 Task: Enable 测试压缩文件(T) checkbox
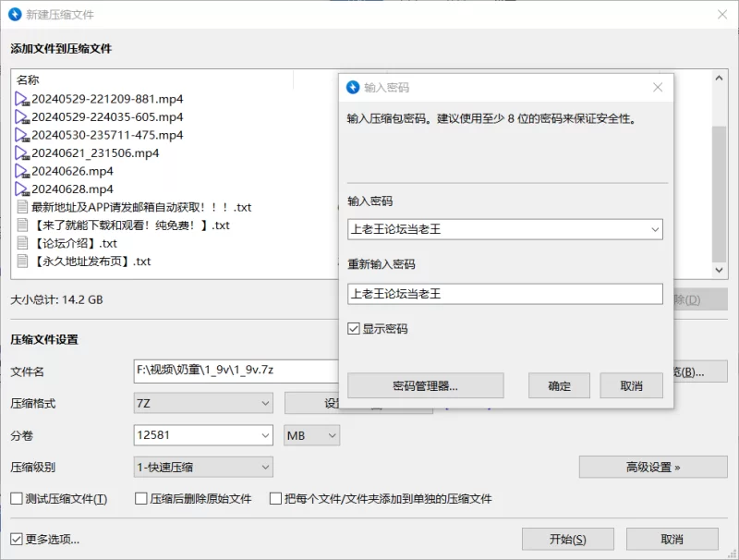(17, 498)
